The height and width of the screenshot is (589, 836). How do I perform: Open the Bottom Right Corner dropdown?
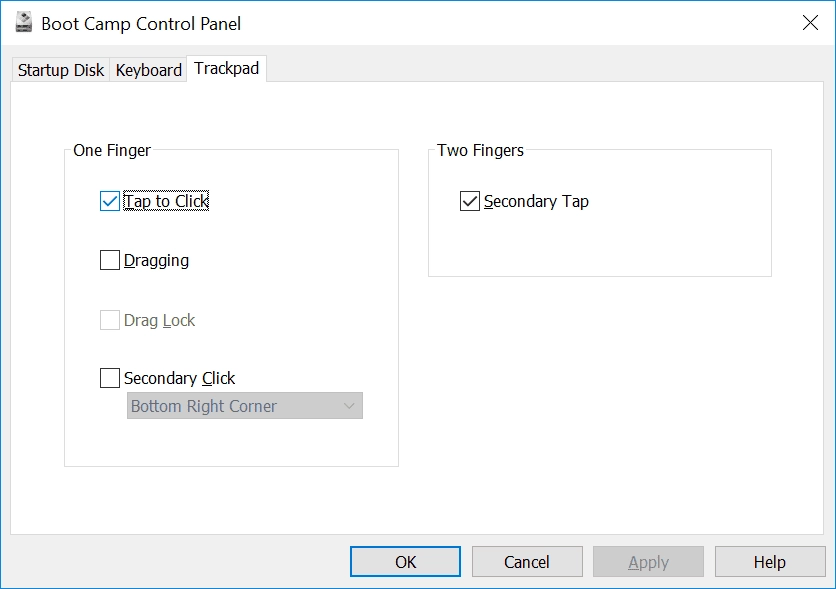pyautogui.click(x=245, y=406)
